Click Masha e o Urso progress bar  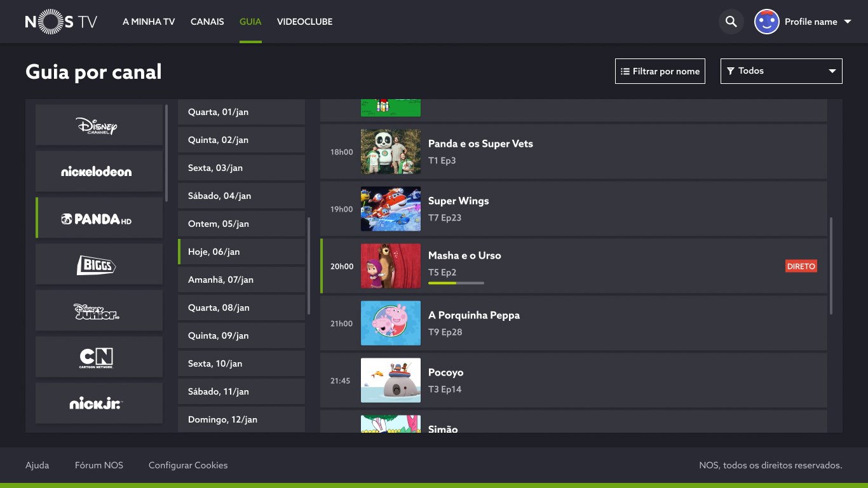(x=456, y=283)
